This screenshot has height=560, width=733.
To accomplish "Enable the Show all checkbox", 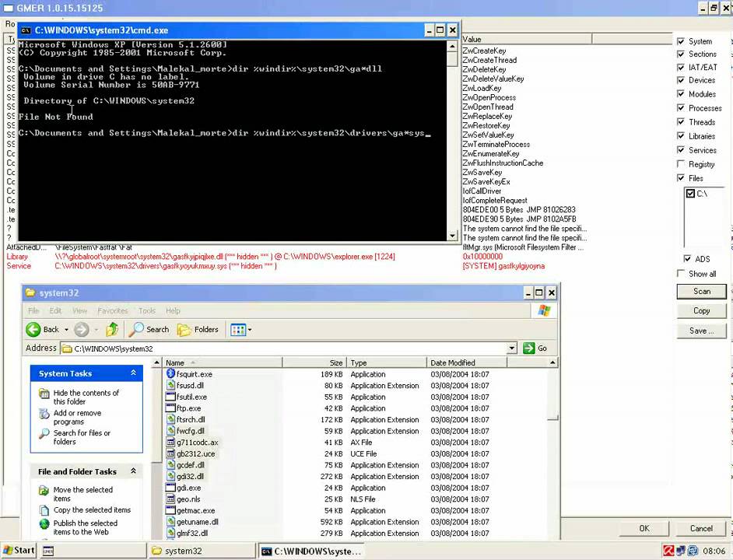I will point(681,274).
